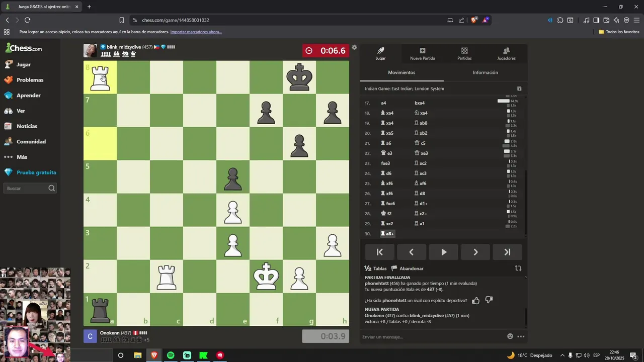
Task: Select the black rook on a1
Action: click(x=100, y=310)
